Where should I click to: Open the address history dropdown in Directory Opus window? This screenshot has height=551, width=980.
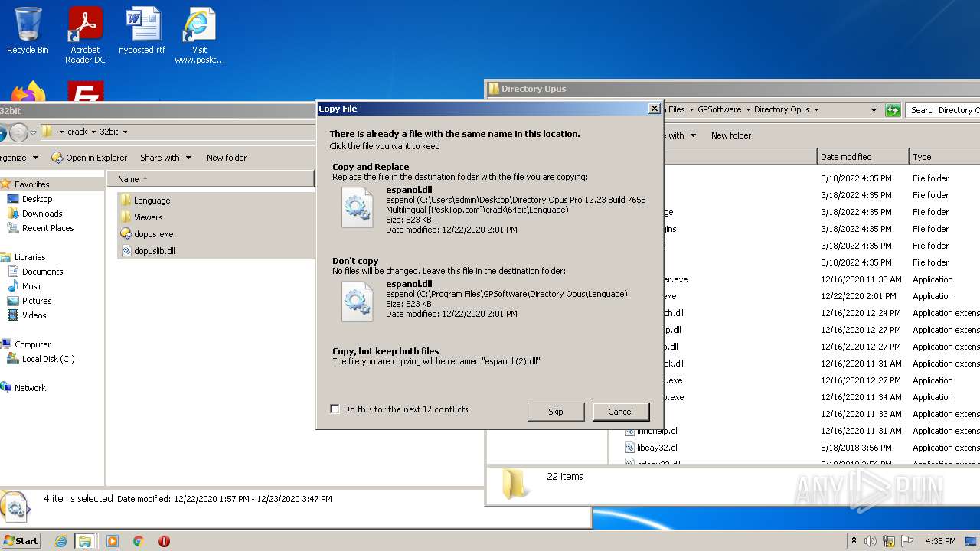874,110
